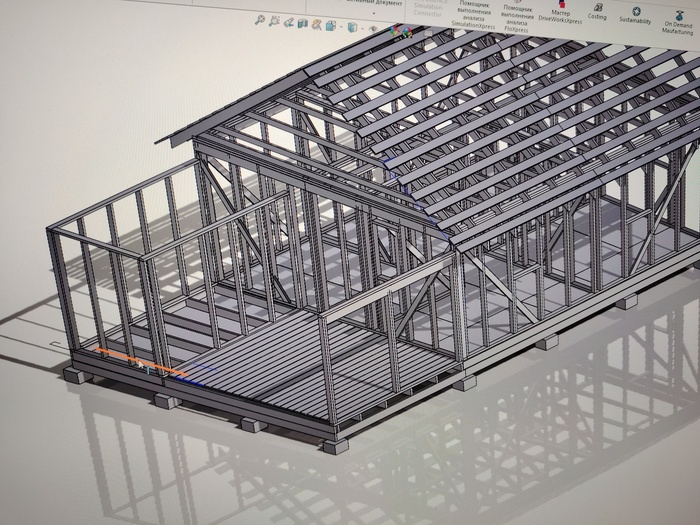Open the Edit Appearance color wheel
700x525 pixels.
[395, 31]
